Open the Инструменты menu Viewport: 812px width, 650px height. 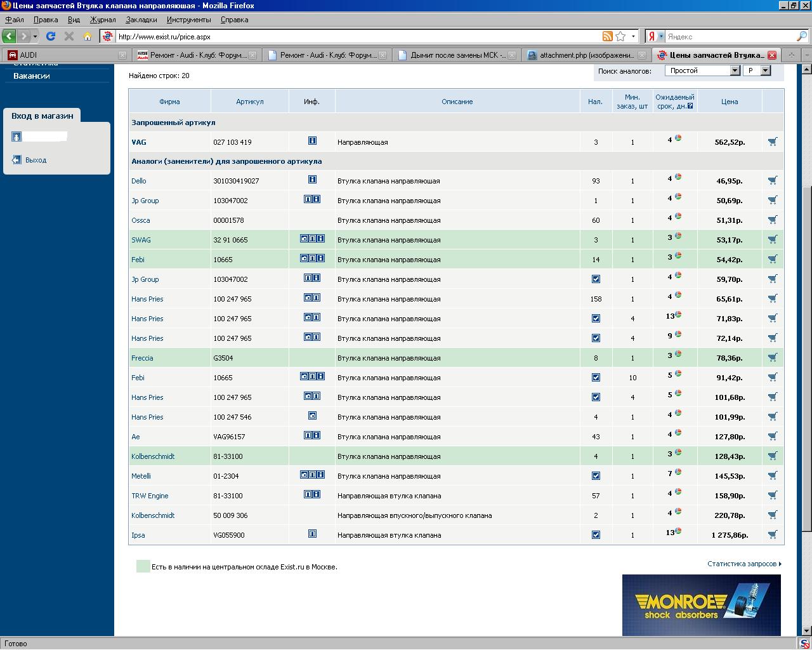pos(189,20)
